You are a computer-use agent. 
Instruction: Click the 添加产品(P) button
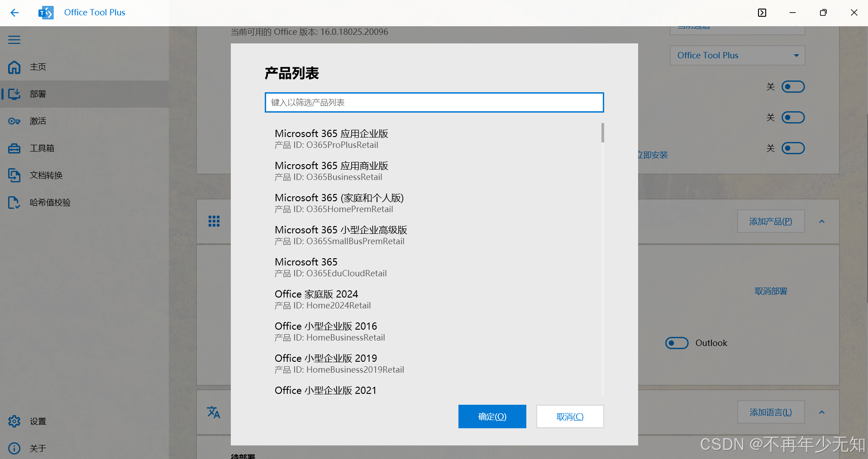(771, 221)
